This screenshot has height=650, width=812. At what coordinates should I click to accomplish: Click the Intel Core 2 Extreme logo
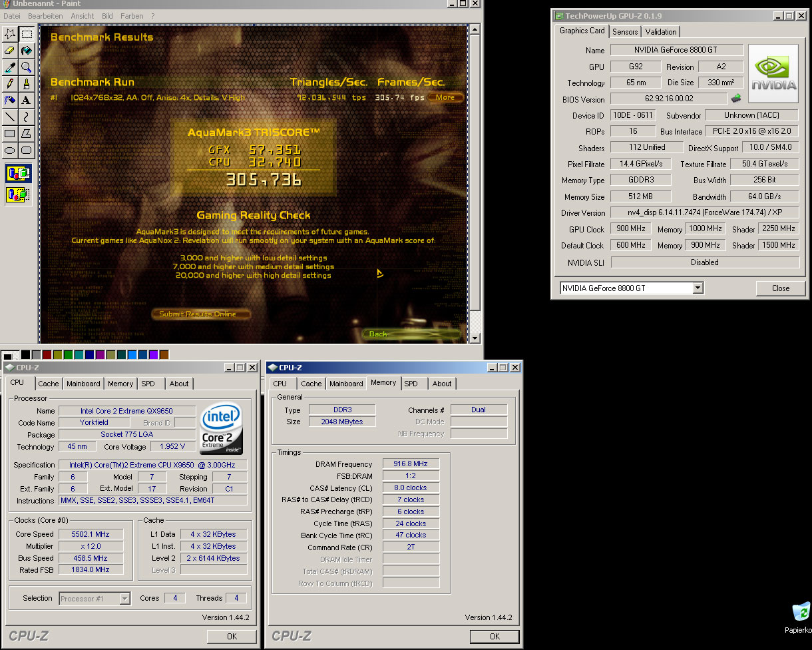pos(221,428)
